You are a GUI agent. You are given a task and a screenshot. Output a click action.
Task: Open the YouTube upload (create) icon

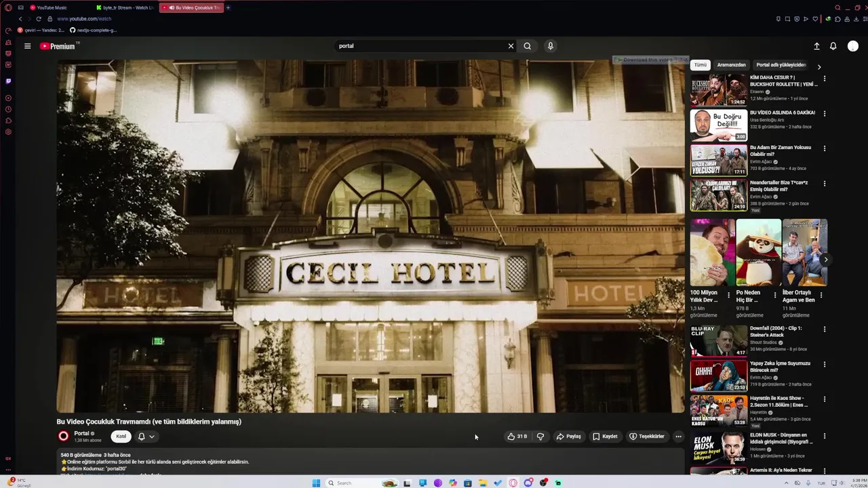point(816,46)
